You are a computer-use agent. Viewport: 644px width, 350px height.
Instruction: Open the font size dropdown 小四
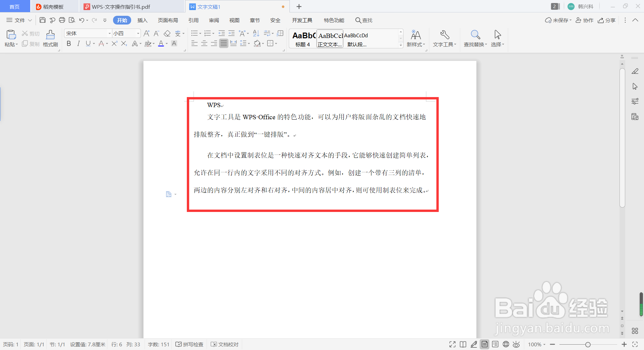[x=138, y=33]
